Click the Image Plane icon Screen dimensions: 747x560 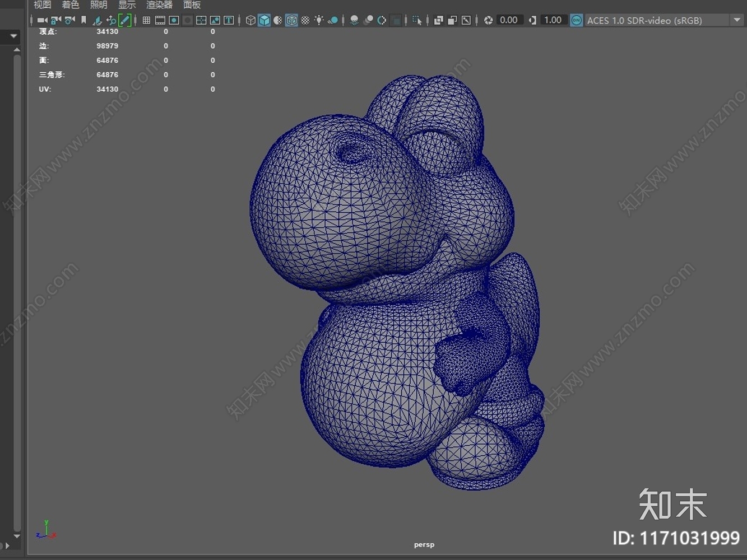click(x=98, y=20)
